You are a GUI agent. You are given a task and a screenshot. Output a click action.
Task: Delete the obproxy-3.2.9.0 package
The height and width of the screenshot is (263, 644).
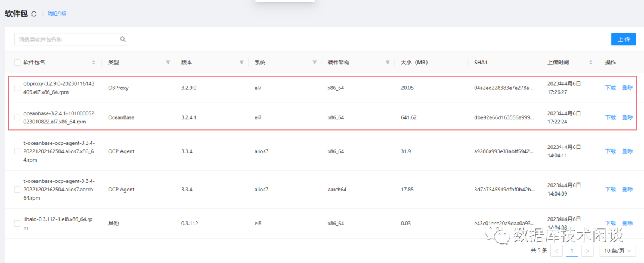[627, 88]
